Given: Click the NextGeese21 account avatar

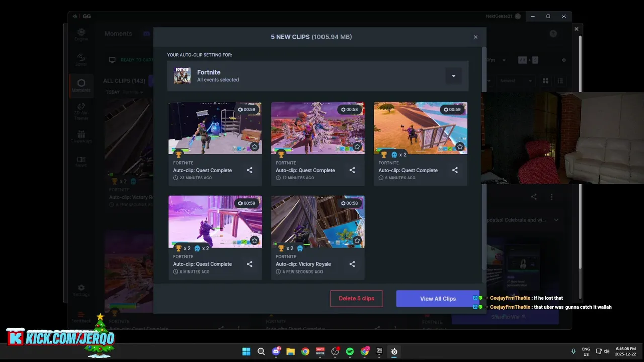Looking at the screenshot, I should [x=518, y=16].
